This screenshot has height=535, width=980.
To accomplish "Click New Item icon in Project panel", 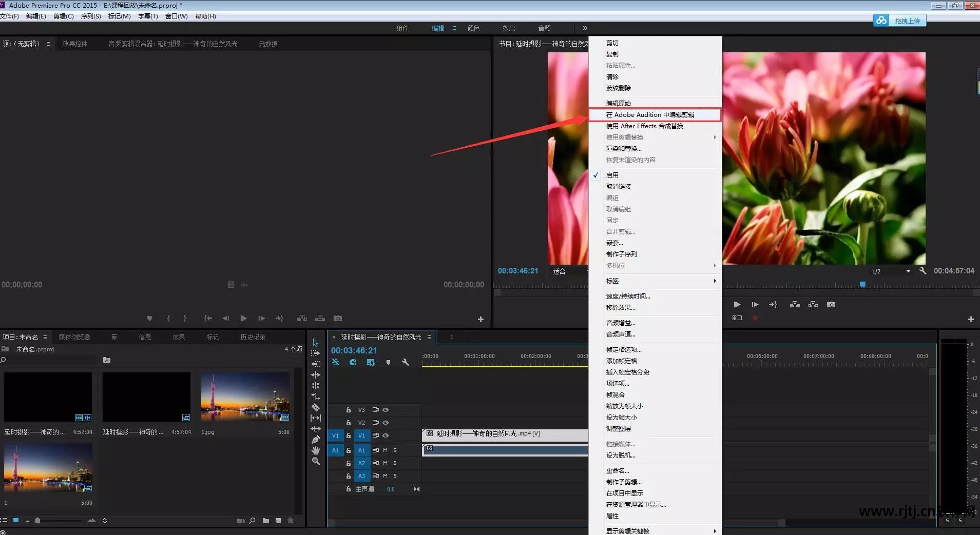I will (278, 521).
